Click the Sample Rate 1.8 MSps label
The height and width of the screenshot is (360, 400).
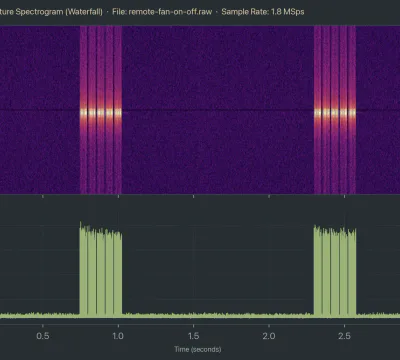[263, 12]
